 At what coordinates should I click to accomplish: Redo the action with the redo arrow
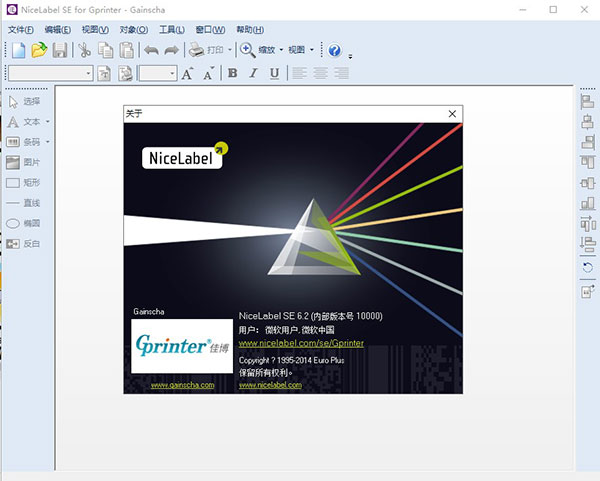(x=171, y=50)
